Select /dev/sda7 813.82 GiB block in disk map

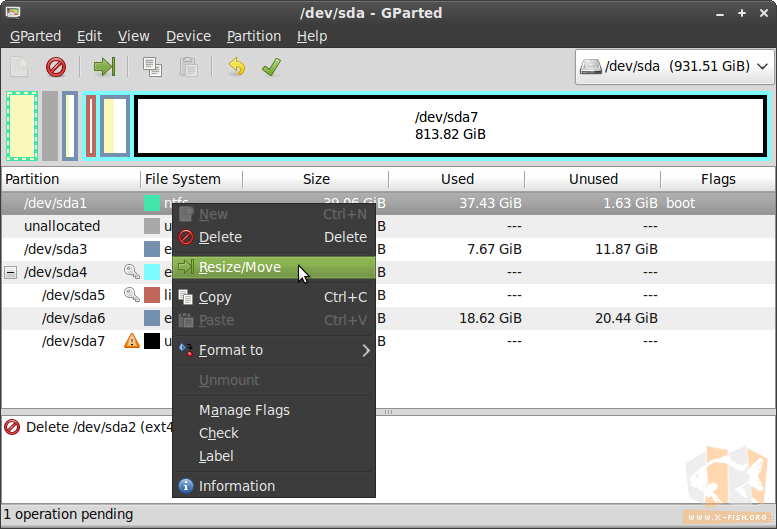coord(451,126)
